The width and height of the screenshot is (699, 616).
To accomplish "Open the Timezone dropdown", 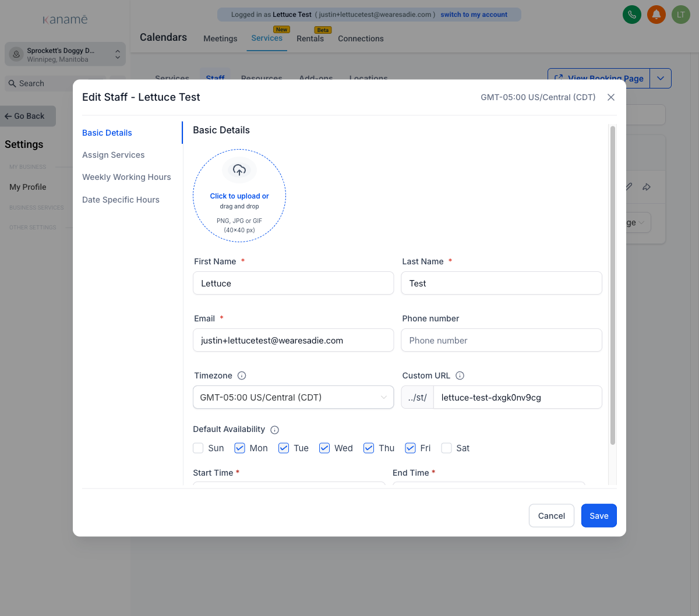I will point(293,397).
